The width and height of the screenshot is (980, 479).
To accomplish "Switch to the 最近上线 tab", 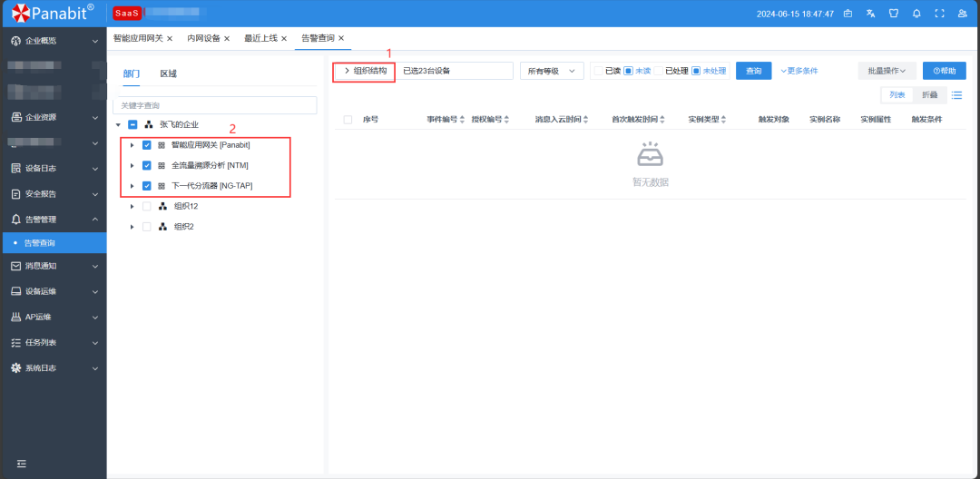I will [x=260, y=38].
